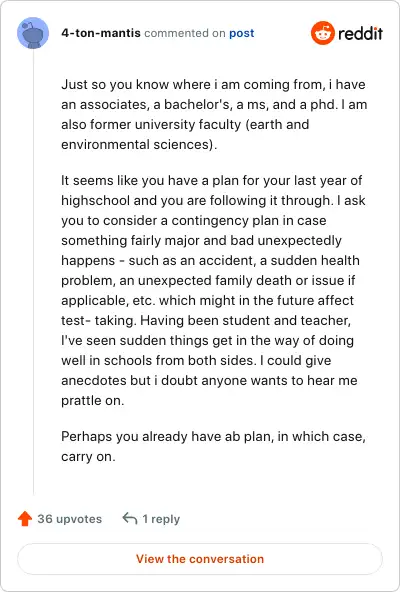Upvote with the orange arrow icon
Viewport: 400px width, 592px height.
pyautogui.click(x=25, y=519)
